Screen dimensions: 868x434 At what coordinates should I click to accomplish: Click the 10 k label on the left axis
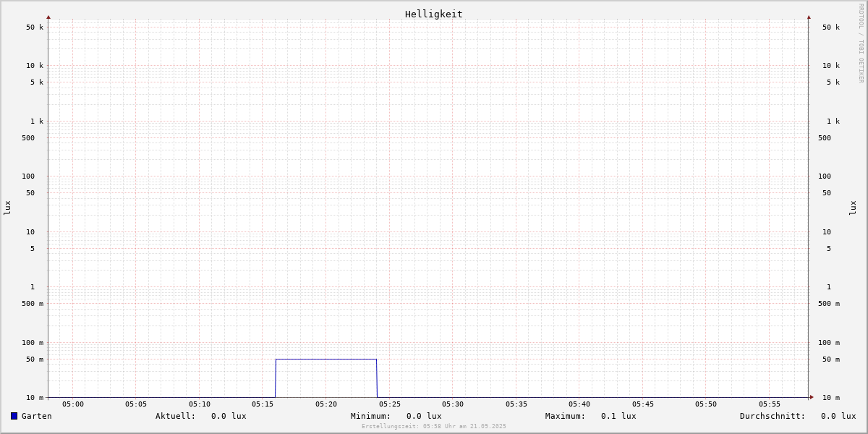(x=35, y=66)
